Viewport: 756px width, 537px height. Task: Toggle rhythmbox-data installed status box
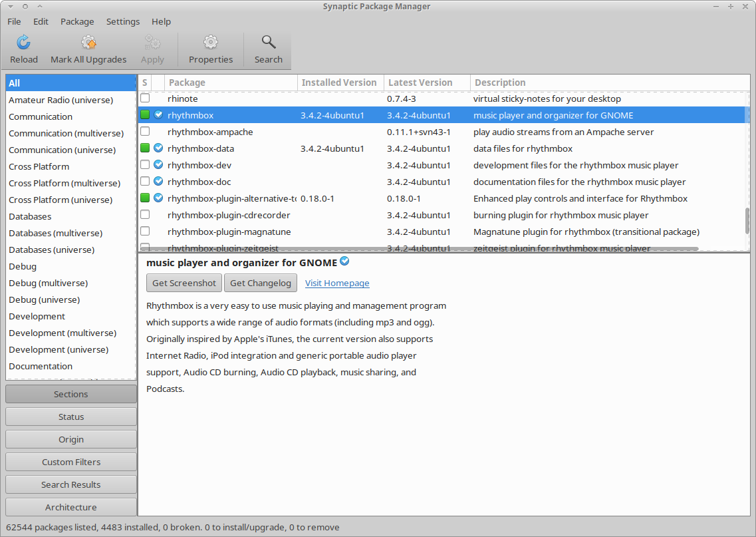click(x=145, y=148)
